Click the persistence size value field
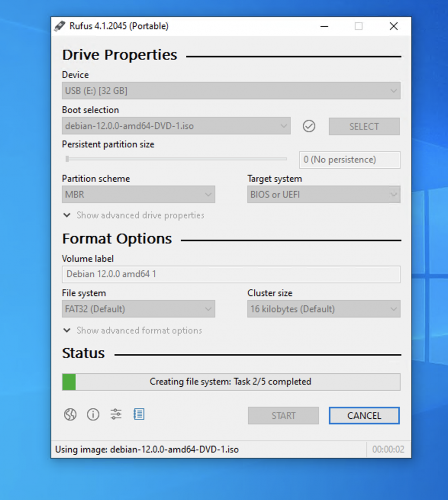Image resolution: width=448 pixels, height=500 pixels. coord(350,160)
